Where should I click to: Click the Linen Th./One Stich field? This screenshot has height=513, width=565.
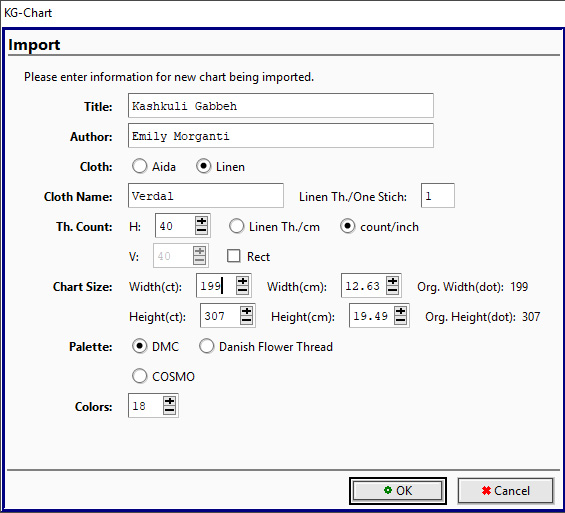(x=438, y=196)
